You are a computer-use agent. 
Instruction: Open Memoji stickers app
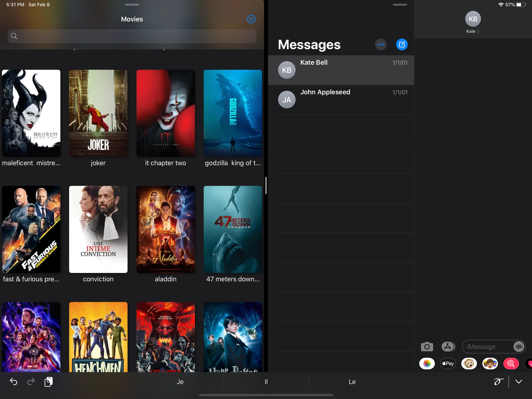click(x=490, y=363)
